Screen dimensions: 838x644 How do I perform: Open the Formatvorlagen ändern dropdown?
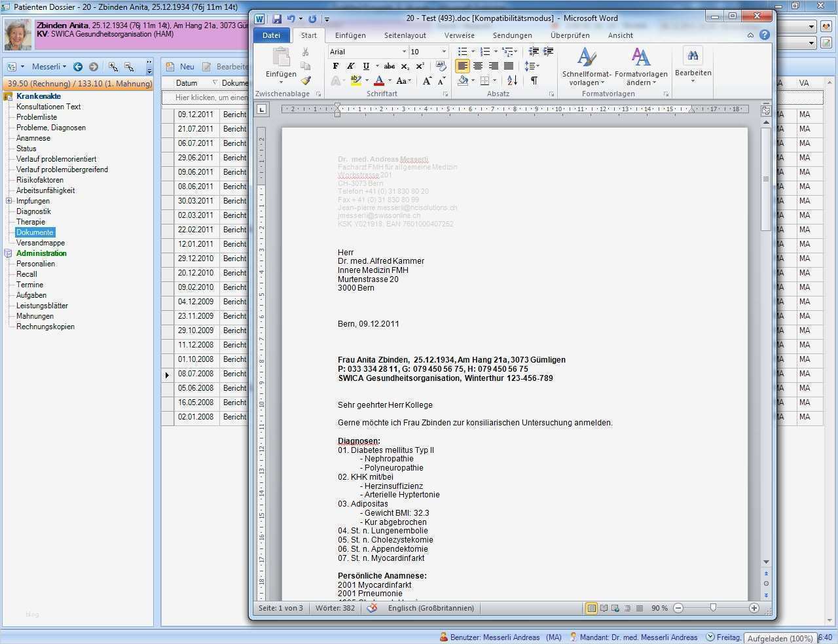tap(641, 66)
